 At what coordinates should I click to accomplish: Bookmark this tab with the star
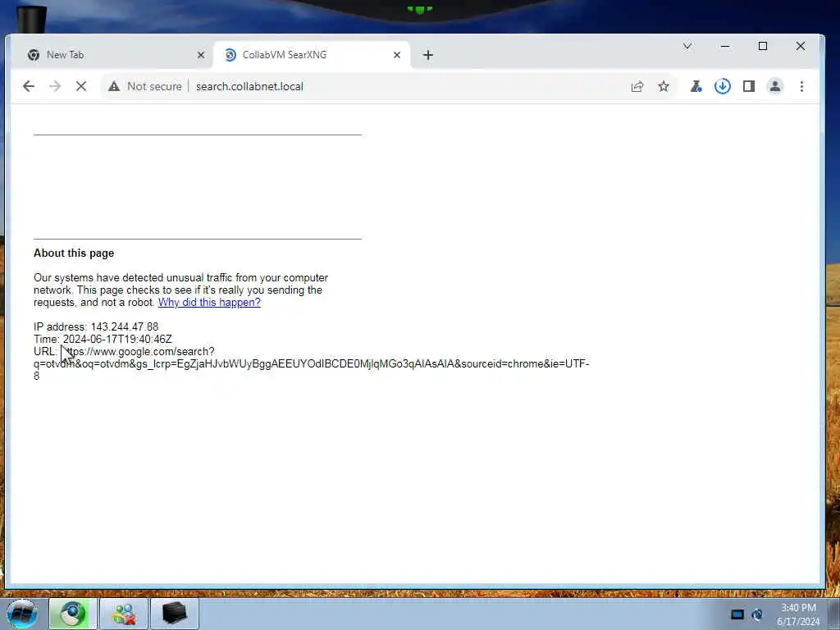[x=663, y=86]
